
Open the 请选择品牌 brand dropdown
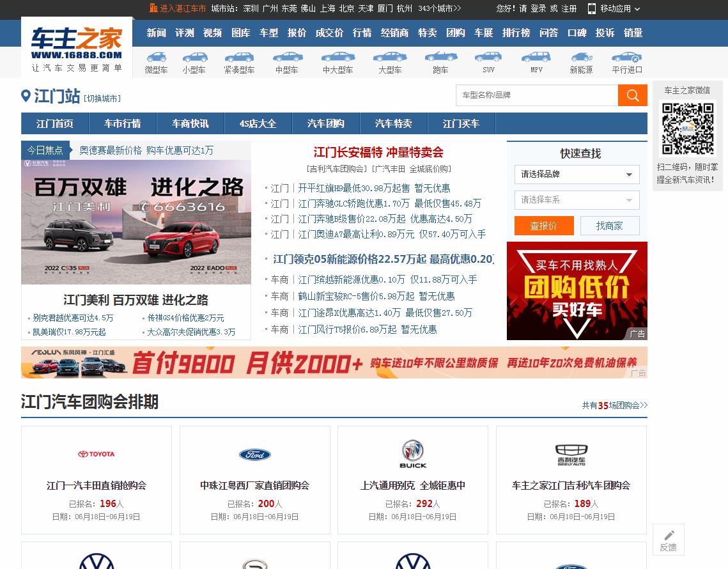577,174
